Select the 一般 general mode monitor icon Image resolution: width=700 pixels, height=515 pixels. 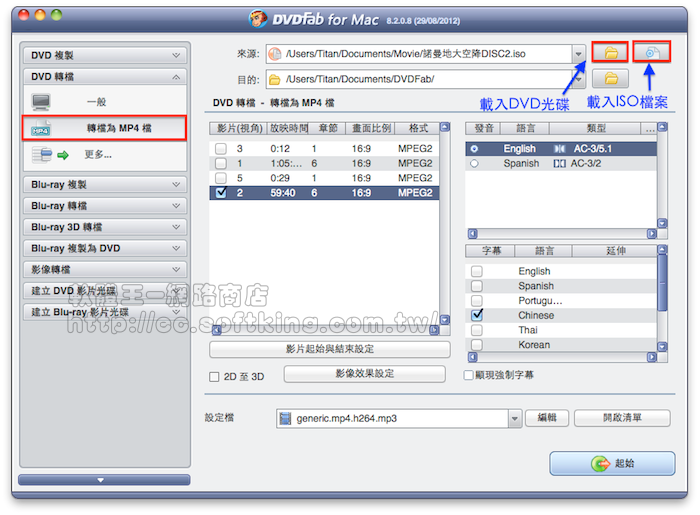click(x=42, y=102)
